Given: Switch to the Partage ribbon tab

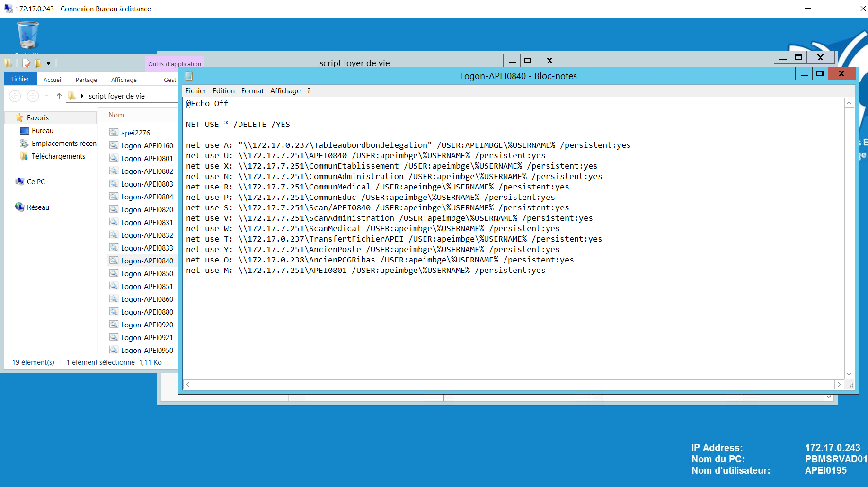Looking at the screenshot, I should (x=86, y=80).
